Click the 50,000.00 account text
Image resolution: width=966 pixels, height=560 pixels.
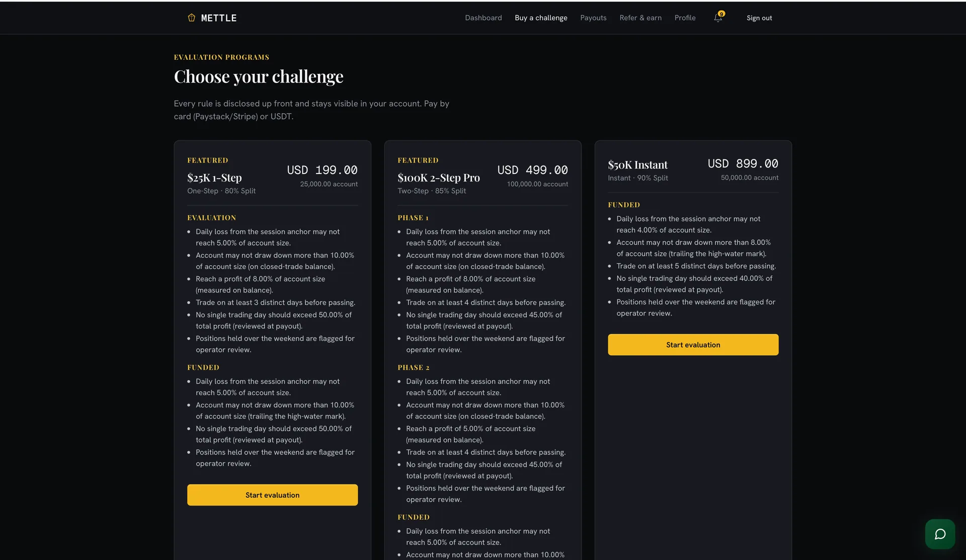tap(750, 178)
